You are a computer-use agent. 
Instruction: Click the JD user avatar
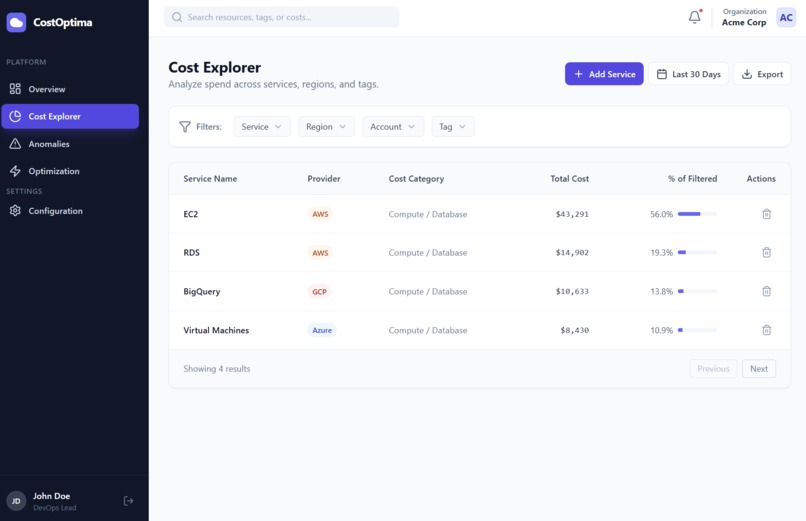16,501
